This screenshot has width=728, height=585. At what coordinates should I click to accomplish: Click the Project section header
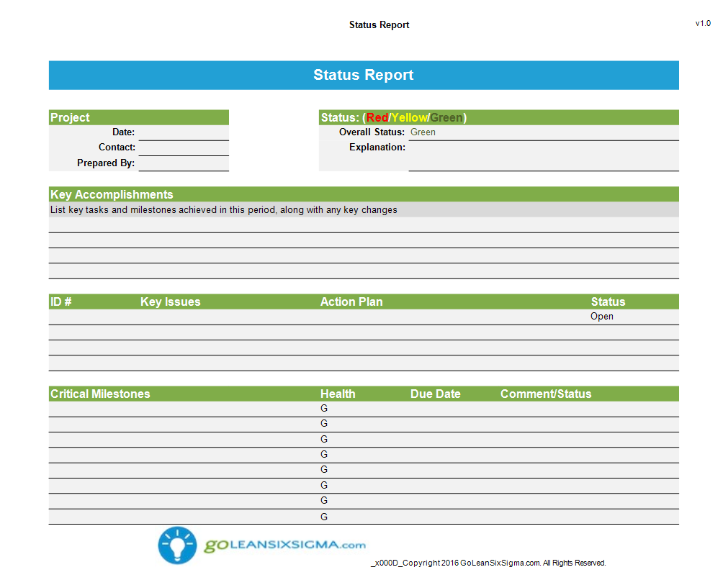point(139,117)
